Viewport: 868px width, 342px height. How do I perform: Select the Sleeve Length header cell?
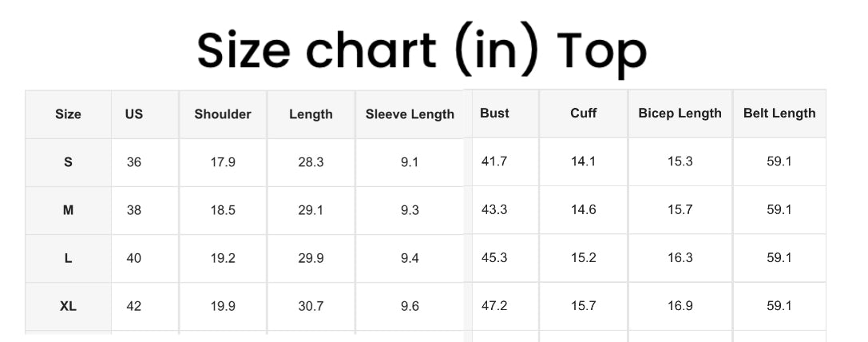tap(410, 114)
